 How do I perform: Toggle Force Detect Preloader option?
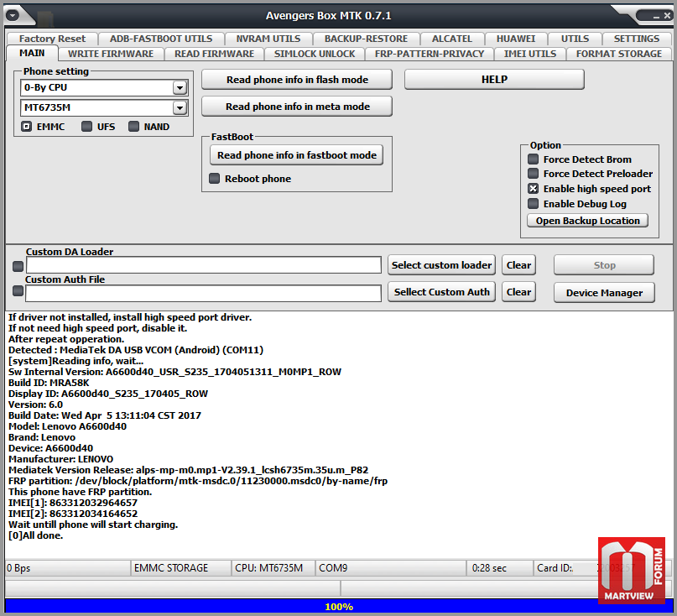click(534, 173)
